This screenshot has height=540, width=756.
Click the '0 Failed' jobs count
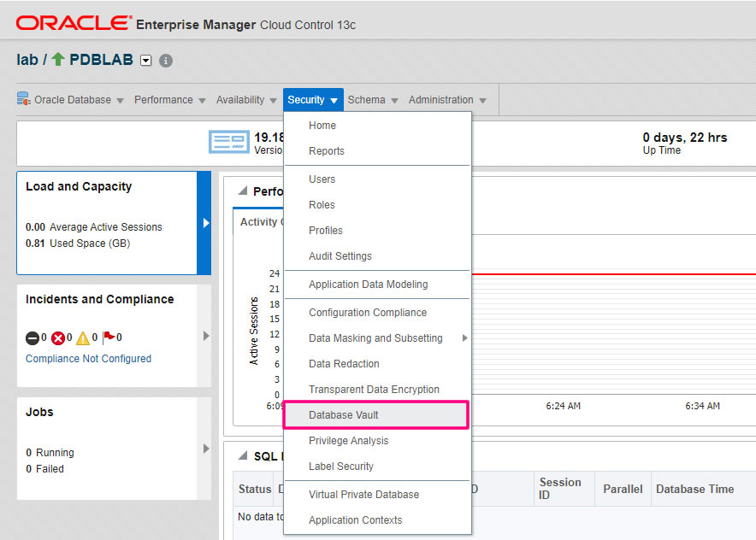44,469
